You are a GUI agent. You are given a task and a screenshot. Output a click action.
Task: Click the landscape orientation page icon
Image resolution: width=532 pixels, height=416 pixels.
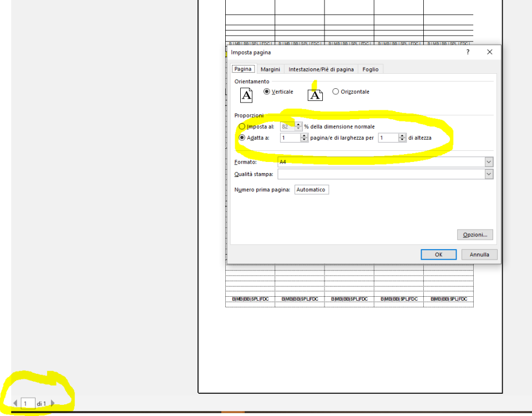coord(315,95)
